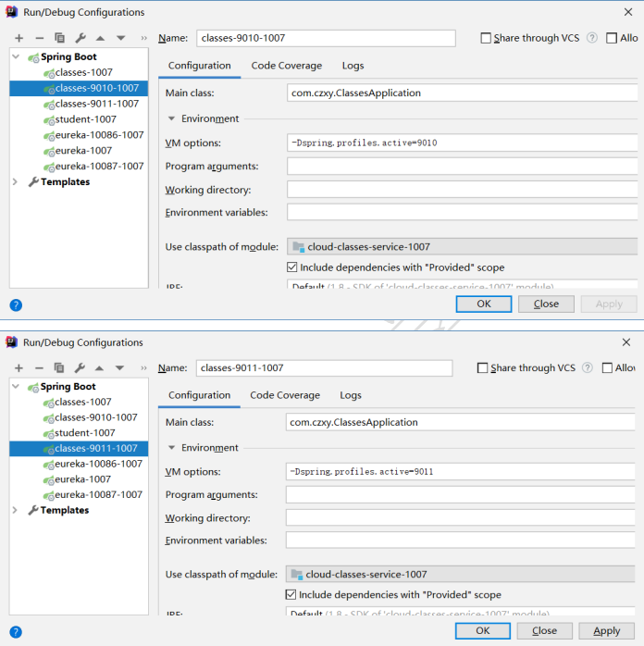This screenshot has width=644, height=646.
Task: Click Close button in top dialog
Action: 546,304
